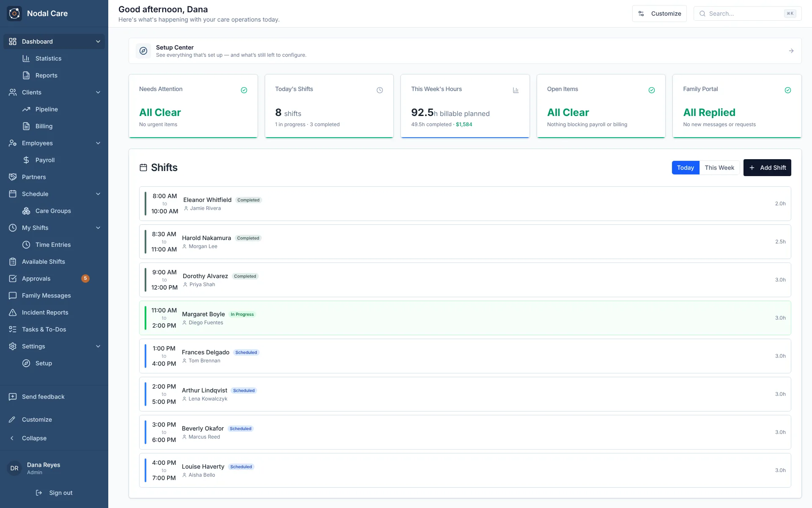
Task: Select Arthur Lindqvist's scheduled shift
Action: point(465,394)
